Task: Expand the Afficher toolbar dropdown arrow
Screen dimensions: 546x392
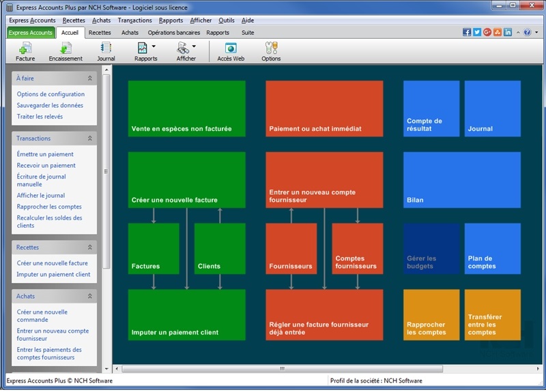Action: coord(194,46)
